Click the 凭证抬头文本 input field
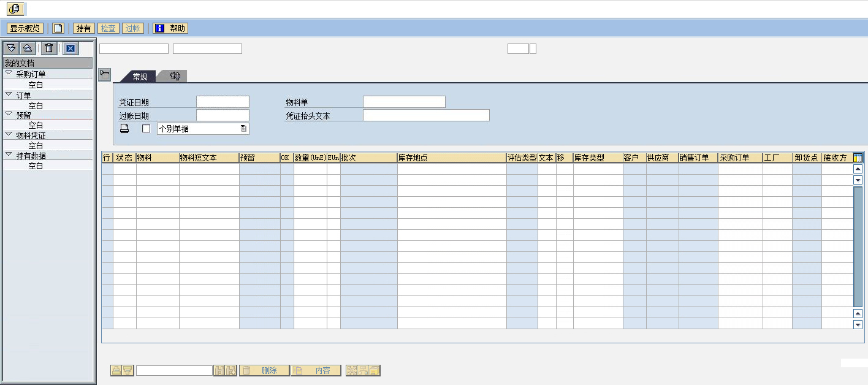 click(x=426, y=115)
